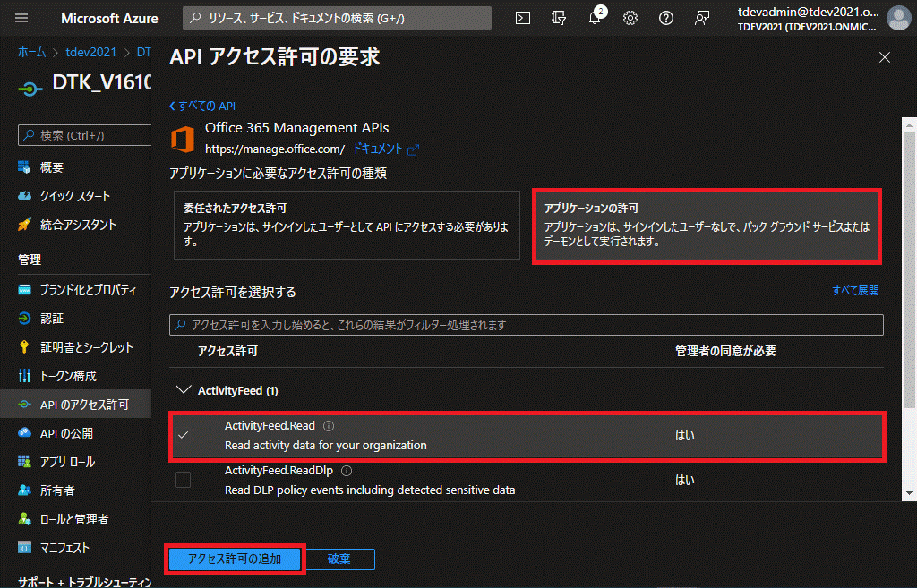Screen dimensions: 917x588
Task: Focus the アクセス許可 filter input box
Action: coord(527,325)
